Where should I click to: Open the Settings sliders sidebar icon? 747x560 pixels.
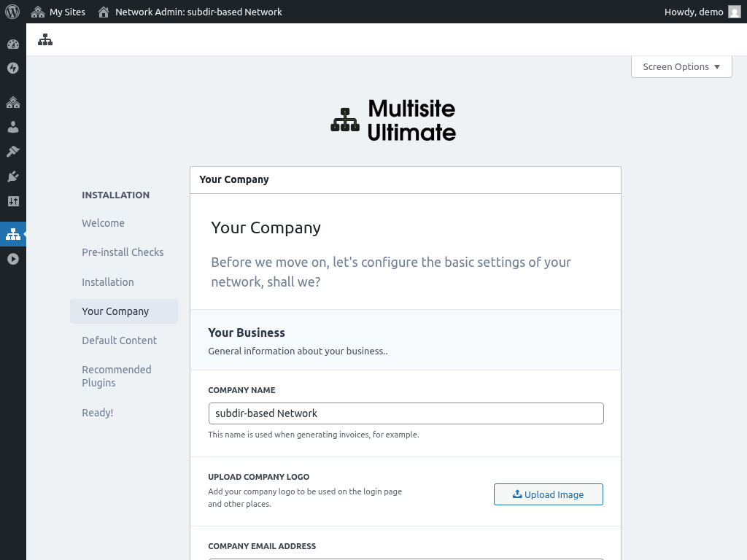pos(13,201)
